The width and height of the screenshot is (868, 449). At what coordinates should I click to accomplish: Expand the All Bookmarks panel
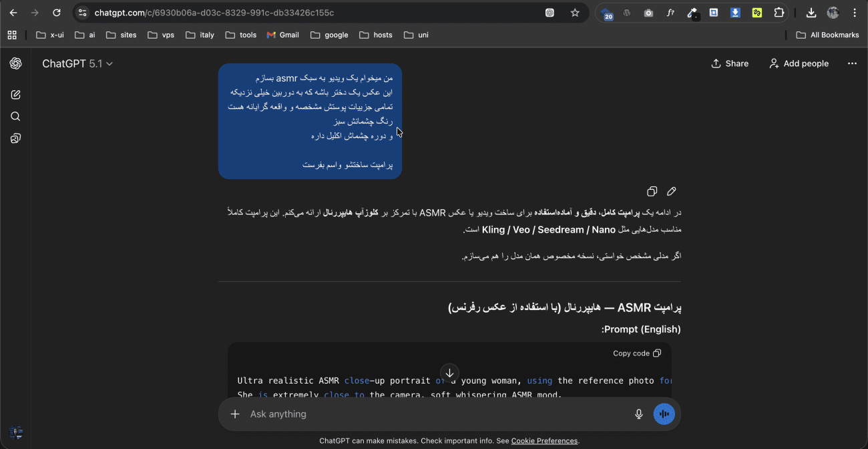tap(827, 34)
